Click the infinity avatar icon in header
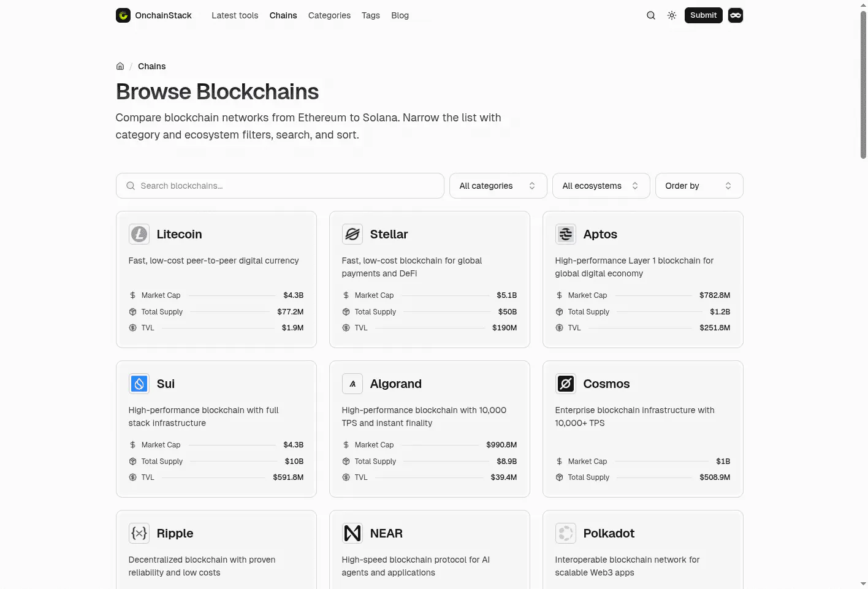Viewport: 868px width, 589px height. [x=736, y=15]
